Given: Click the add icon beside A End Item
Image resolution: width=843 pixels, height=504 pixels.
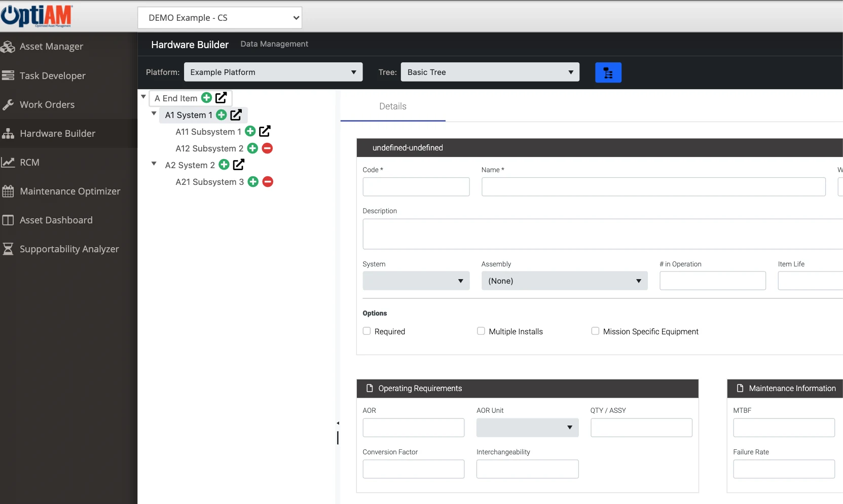Looking at the screenshot, I should point(207,98).
